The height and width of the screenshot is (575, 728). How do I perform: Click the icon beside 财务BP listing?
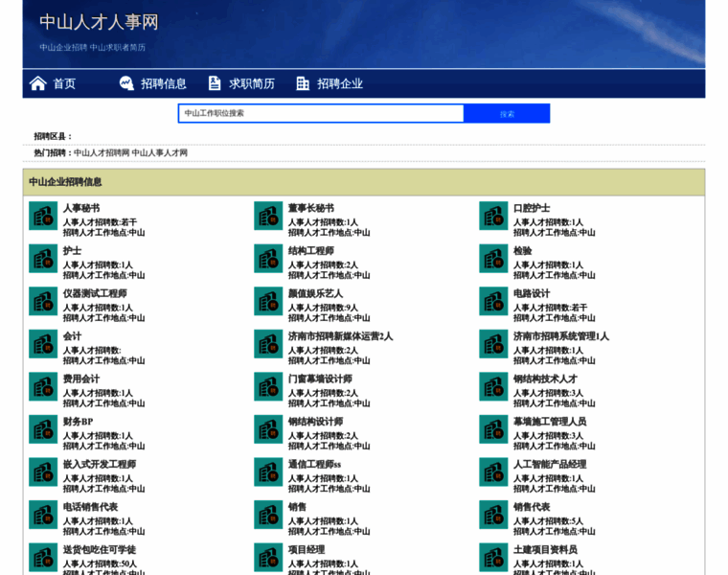point(43,429)
